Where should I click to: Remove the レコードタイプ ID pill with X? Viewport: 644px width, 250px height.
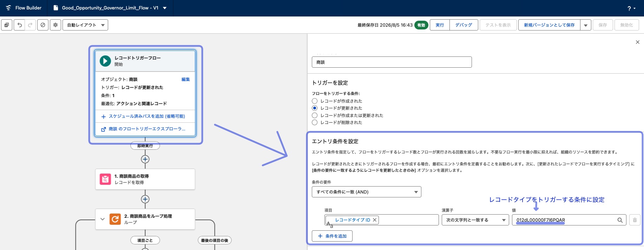tap(375, 220)
